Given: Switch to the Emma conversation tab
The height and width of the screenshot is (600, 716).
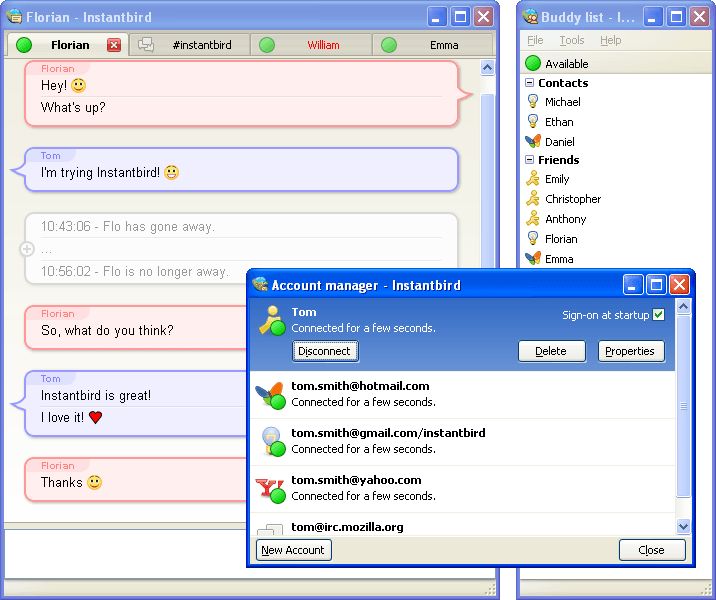Looking at the screenshot, I should pyautogui.click(x=432, y=45).
